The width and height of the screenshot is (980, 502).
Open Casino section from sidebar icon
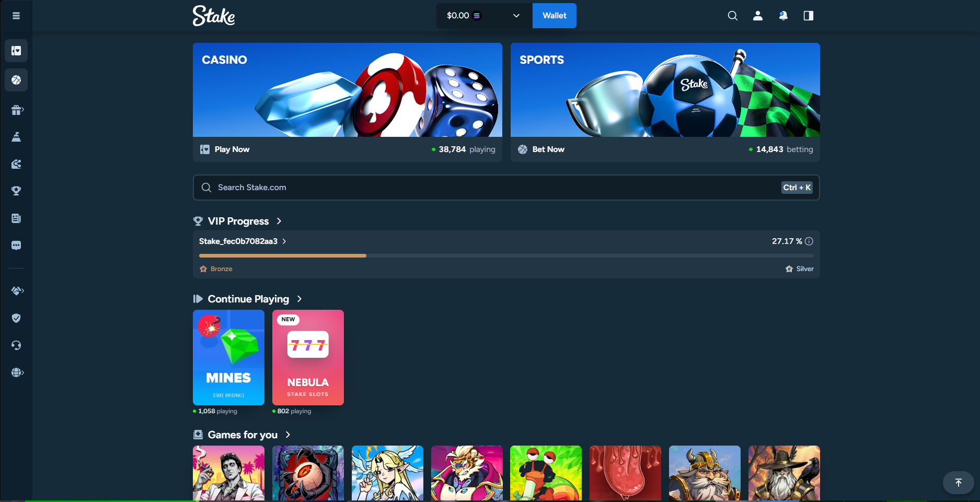(16, 51)
